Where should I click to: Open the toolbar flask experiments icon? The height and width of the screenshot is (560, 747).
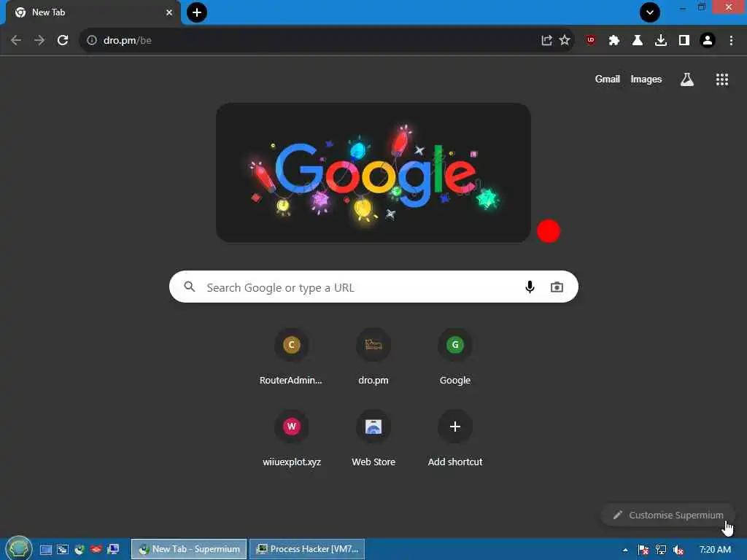click(x=638, y=41)
